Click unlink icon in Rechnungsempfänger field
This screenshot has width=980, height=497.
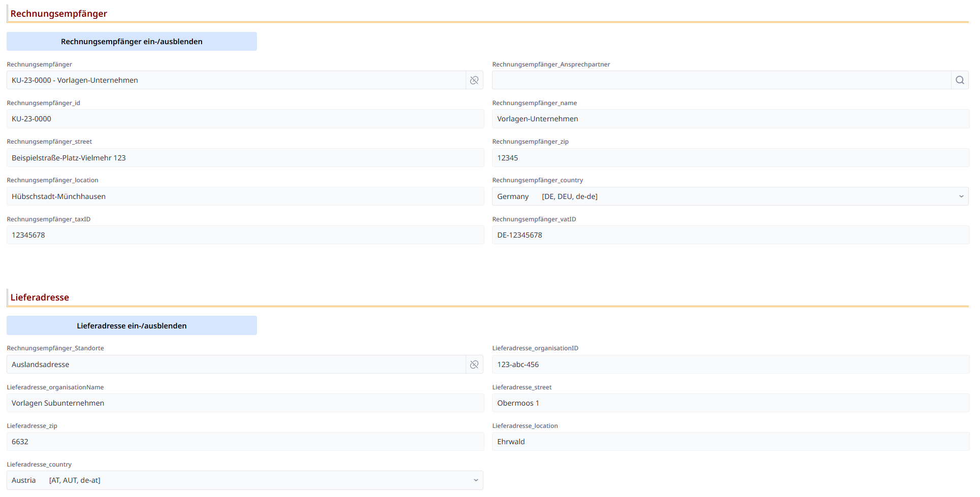[x=474, y=80]
